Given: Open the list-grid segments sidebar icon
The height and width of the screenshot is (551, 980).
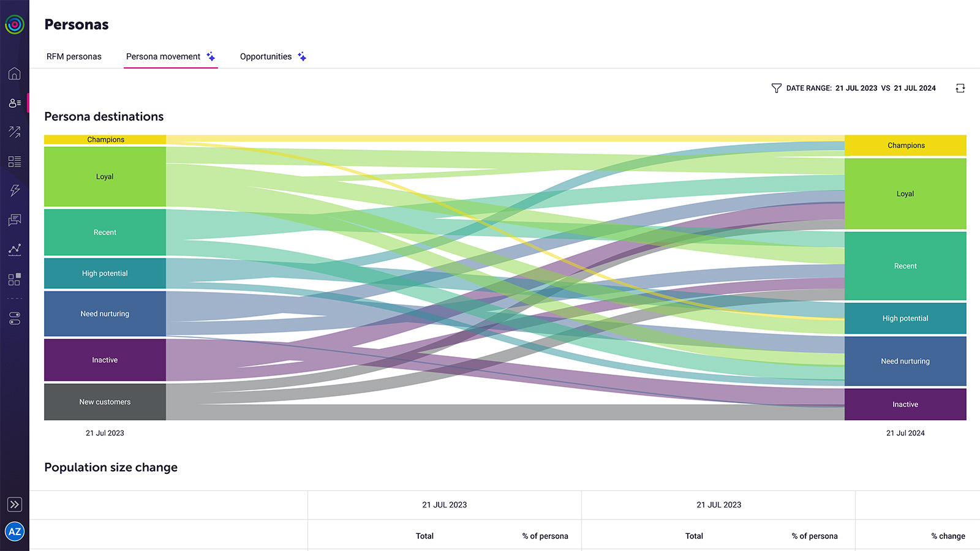Looking at the screenshot, I should click(x=15, y=162).
